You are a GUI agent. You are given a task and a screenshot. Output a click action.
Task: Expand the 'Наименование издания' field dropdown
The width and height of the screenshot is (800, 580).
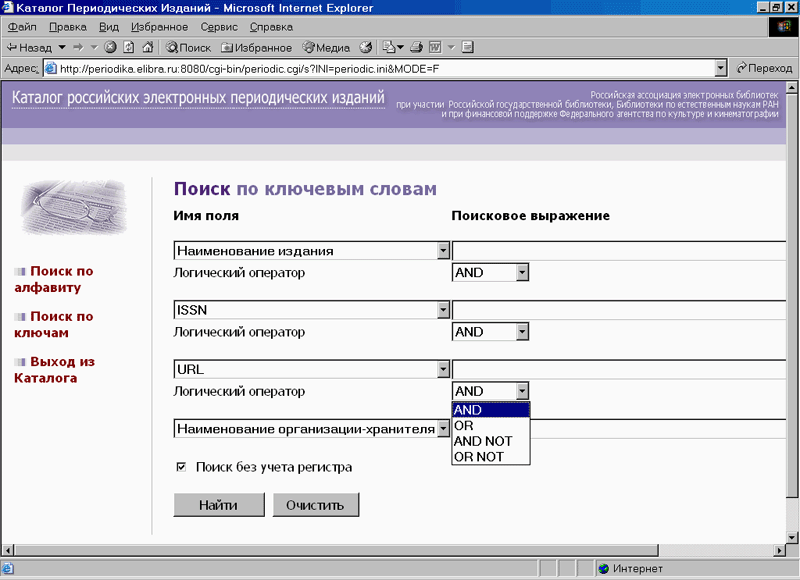coord(442,251)
